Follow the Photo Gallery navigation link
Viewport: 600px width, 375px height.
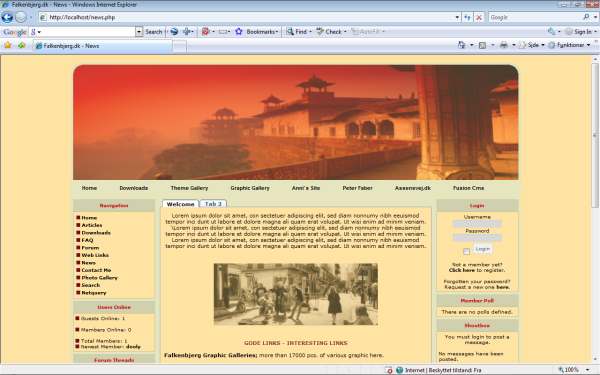[x=99, y=278]
